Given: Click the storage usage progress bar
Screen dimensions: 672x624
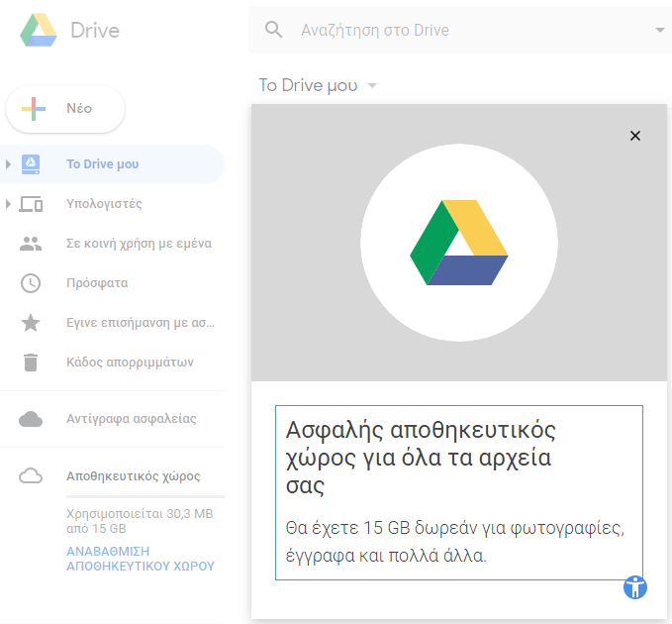Looking at the screenshot, I should click(145, 496).
